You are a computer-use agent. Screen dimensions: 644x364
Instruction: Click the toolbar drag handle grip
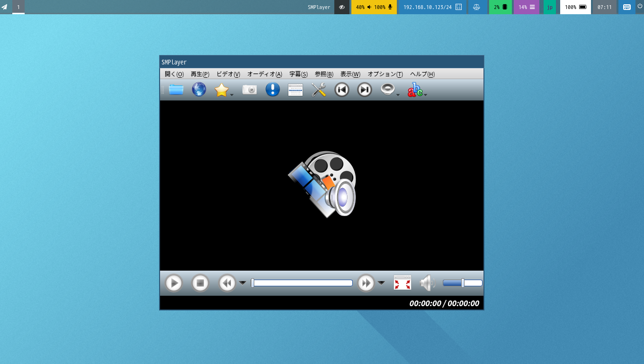[163, 90]
